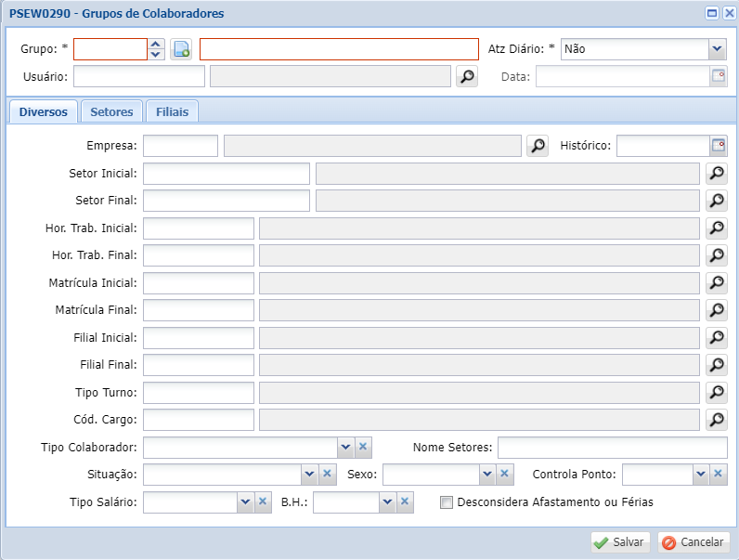This screenshot has height=560, width=739.
Task: Open the Usuário search magnifier
Action: point(467,76)
